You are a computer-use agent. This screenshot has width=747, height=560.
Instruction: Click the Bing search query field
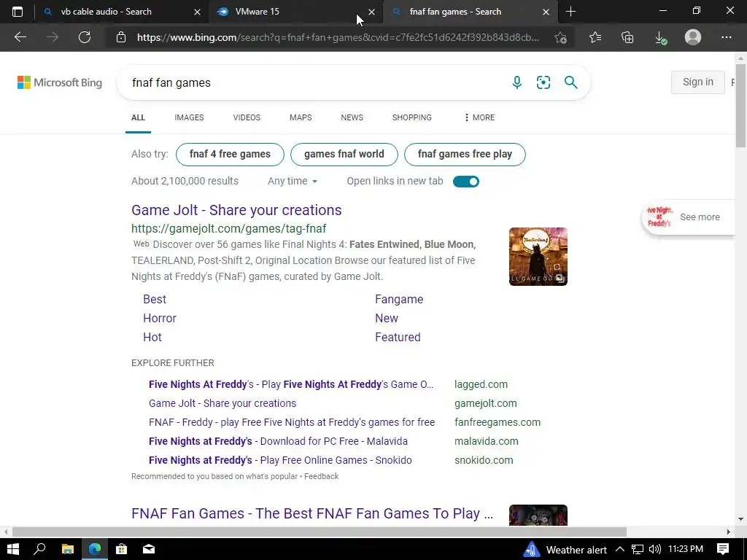tap(314, 82)
